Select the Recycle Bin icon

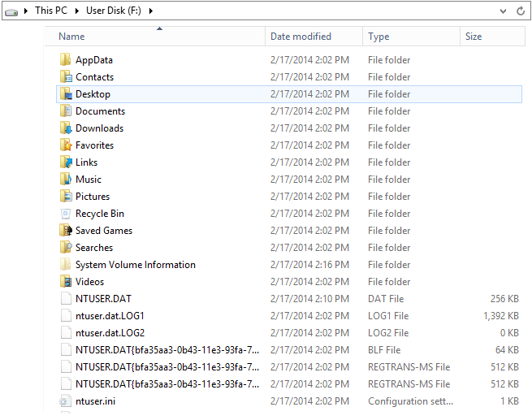(66, 214)
